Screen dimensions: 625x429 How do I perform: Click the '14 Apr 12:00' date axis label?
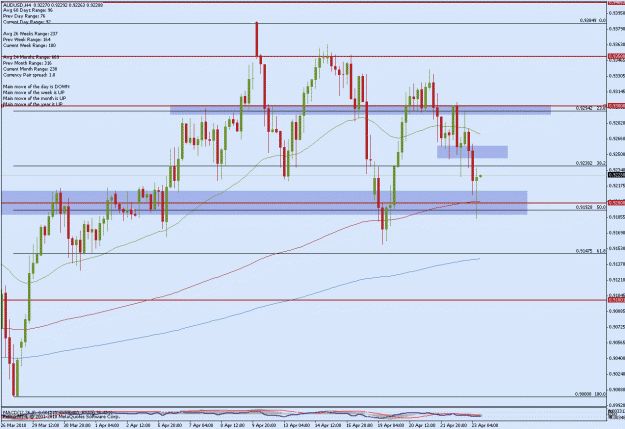coord(328,425)
